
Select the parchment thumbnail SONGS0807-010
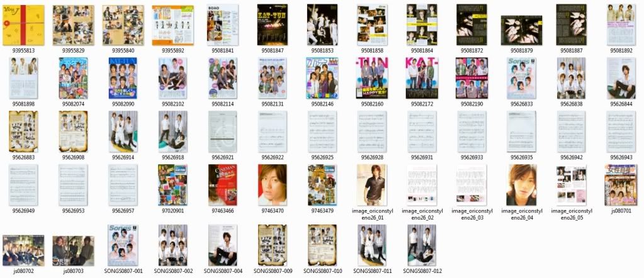coord(322,245)
